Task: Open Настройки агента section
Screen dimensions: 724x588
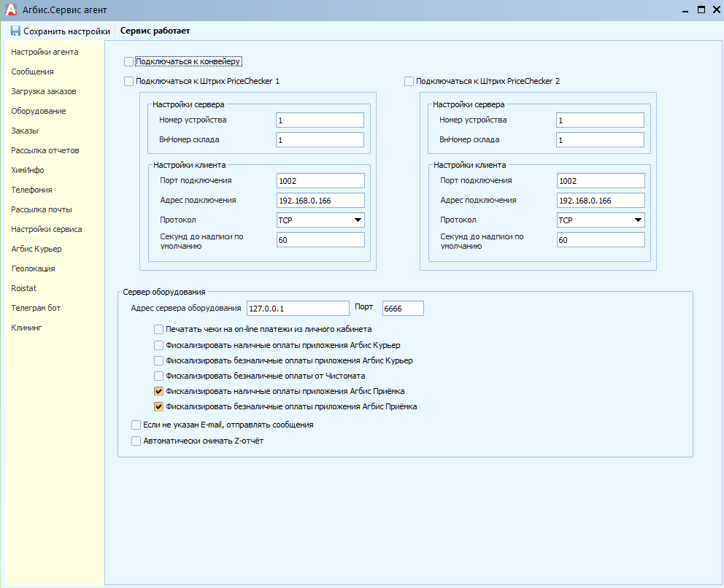Action: point(45,52)
